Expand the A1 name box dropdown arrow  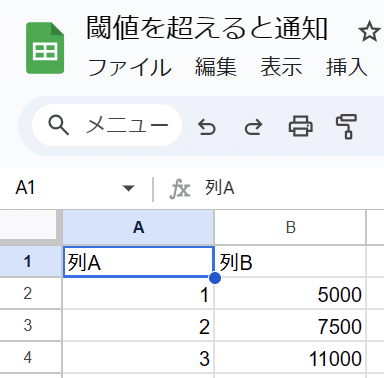[128, 189]
